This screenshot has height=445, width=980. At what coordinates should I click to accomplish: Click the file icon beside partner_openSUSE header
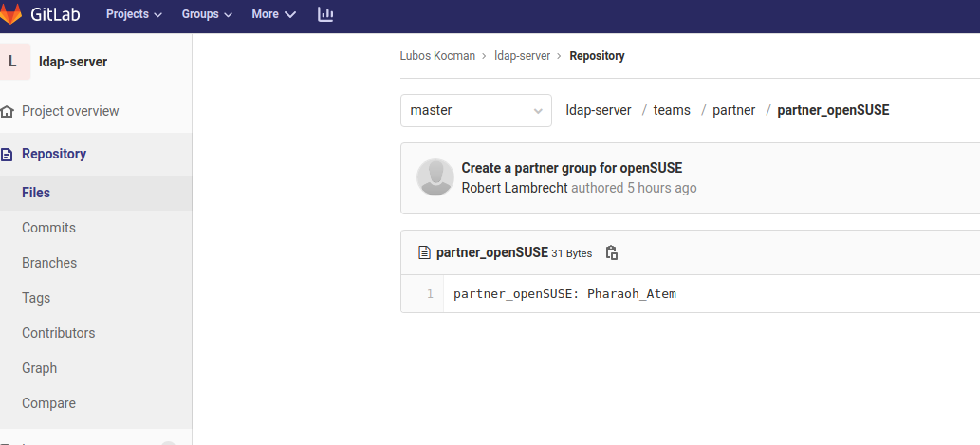tap(424, 252)
